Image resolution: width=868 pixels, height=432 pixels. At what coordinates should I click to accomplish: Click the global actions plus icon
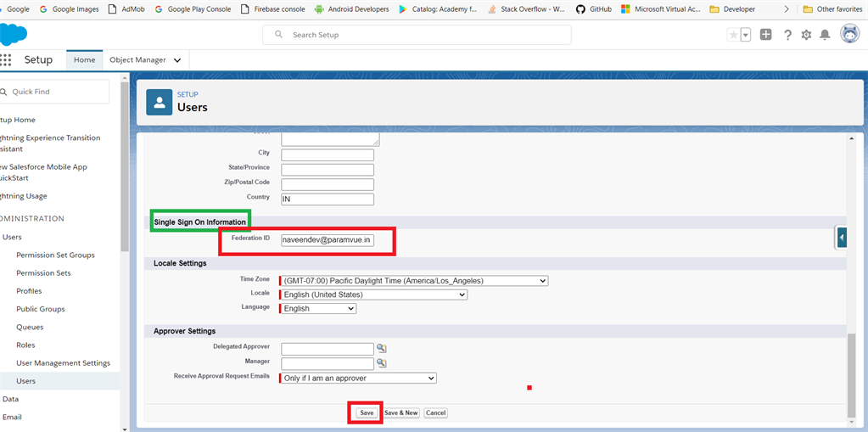(x=765, y=35)
